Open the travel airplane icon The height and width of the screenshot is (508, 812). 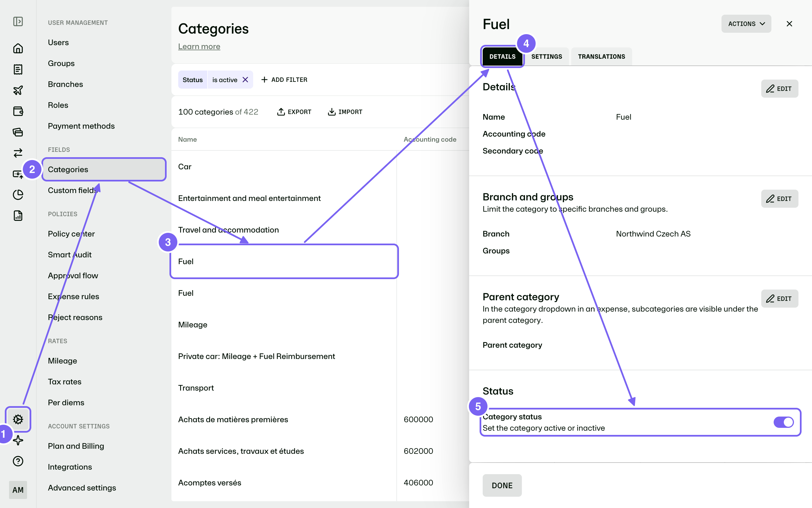click(x=18, y=90)
